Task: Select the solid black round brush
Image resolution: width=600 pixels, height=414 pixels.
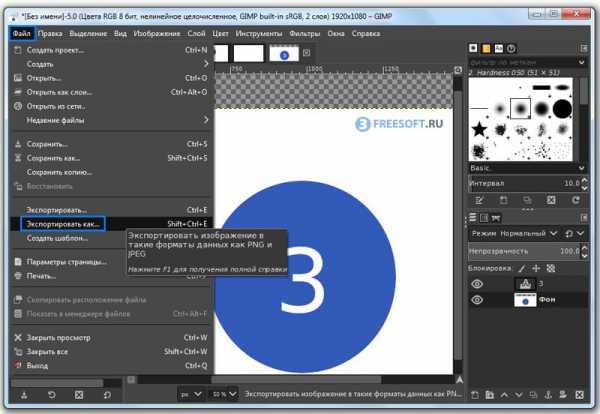Action: point(562,109)
